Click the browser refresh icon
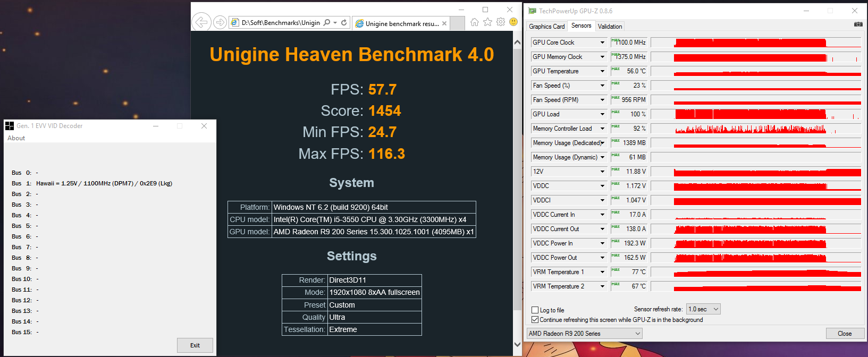868x357 pixels. tap(344, 22)
